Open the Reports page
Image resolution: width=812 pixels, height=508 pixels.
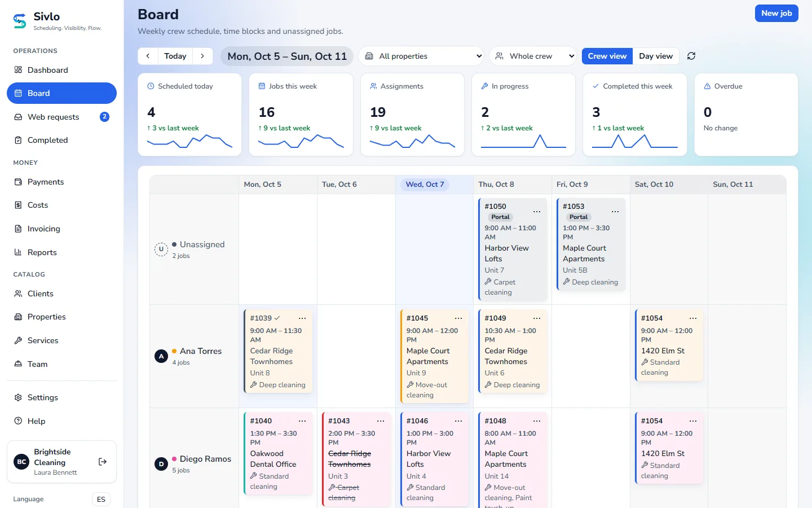(x=61, y=252)
